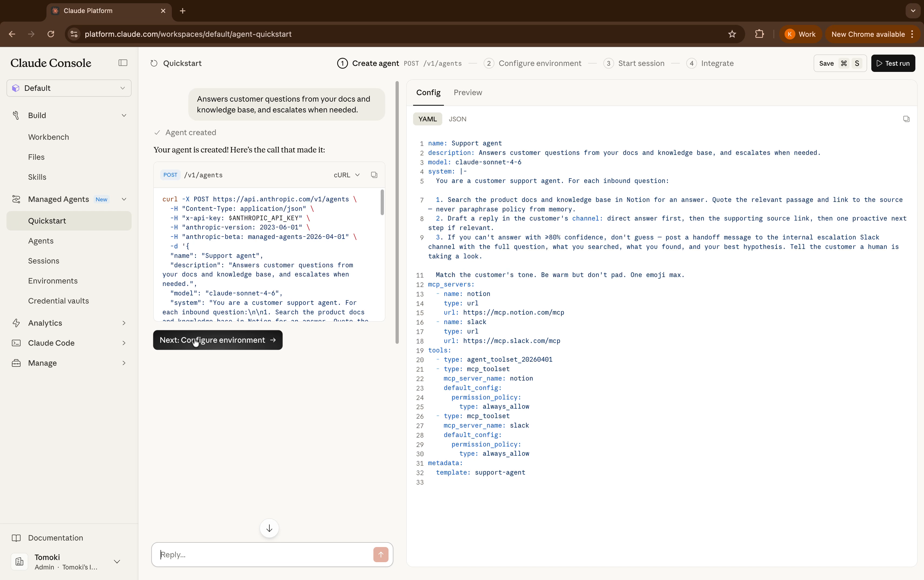
Task: Send the reply message arrow
Action: point(380,554)
